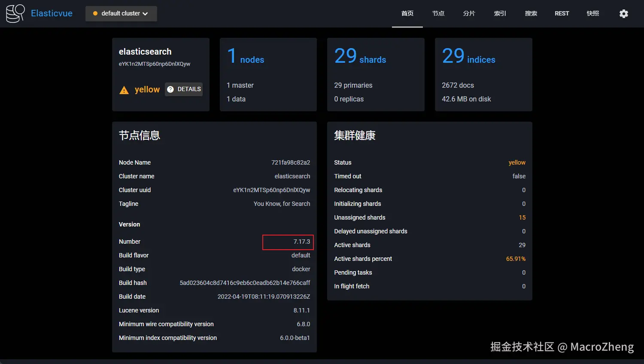Click Active shards value 29
Image resolution: width=644 pixels, height=364 pixels.
coord(522,245)
